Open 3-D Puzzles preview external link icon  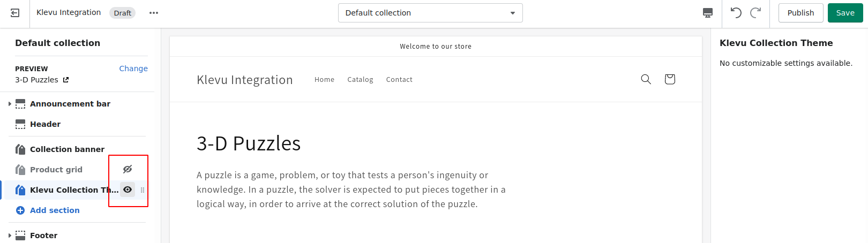click(66, 80)
